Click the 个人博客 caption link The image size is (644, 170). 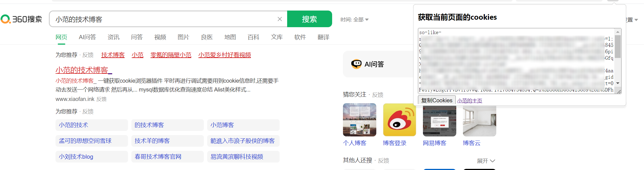point(355,143)
